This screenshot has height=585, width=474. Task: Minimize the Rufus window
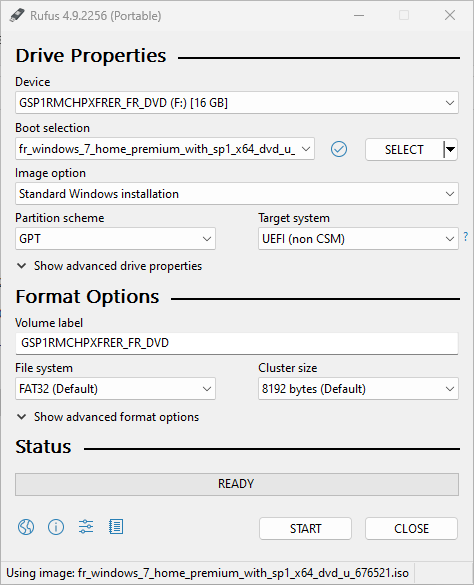(359, 15)
